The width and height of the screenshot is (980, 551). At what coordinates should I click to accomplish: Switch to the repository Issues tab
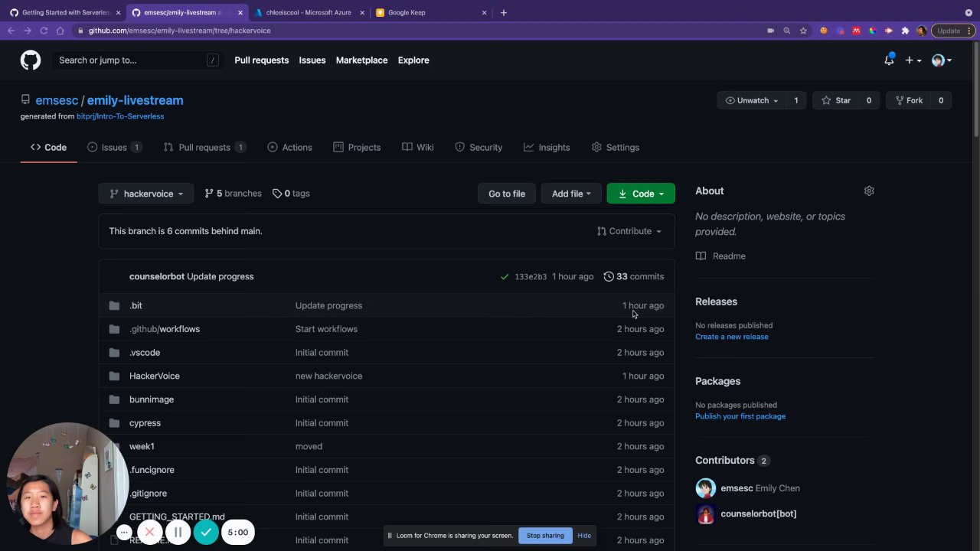tap(114, 147)
